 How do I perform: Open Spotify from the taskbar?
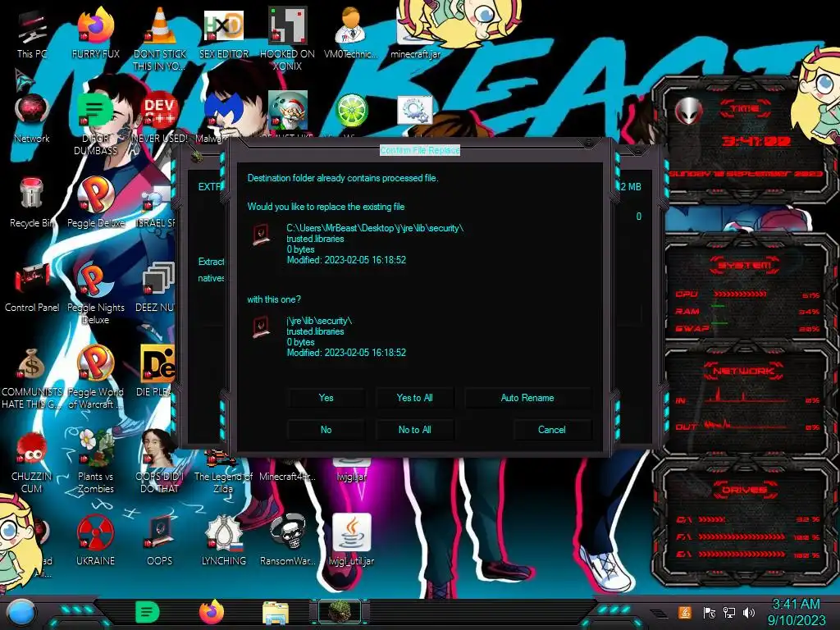(147, 612)
